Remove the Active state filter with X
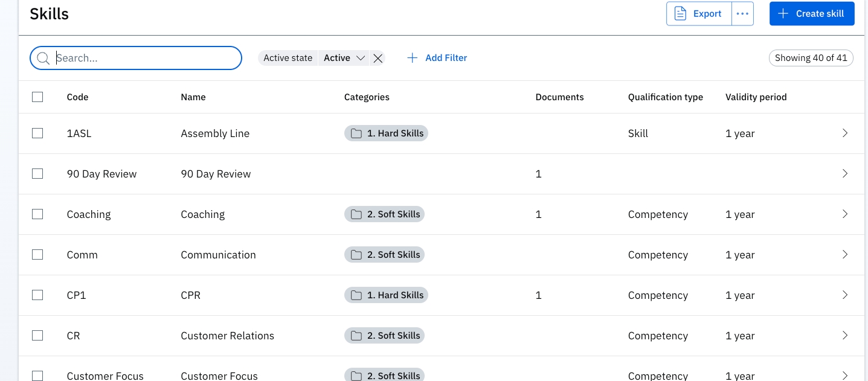The image size is (868, 381). tap(378, 58)
